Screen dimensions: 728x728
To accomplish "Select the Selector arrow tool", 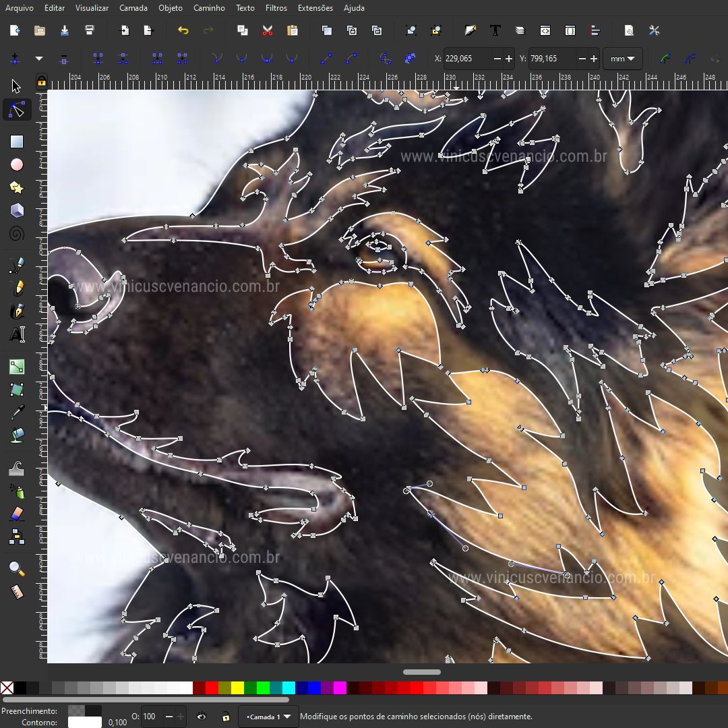I will point(17,86).
